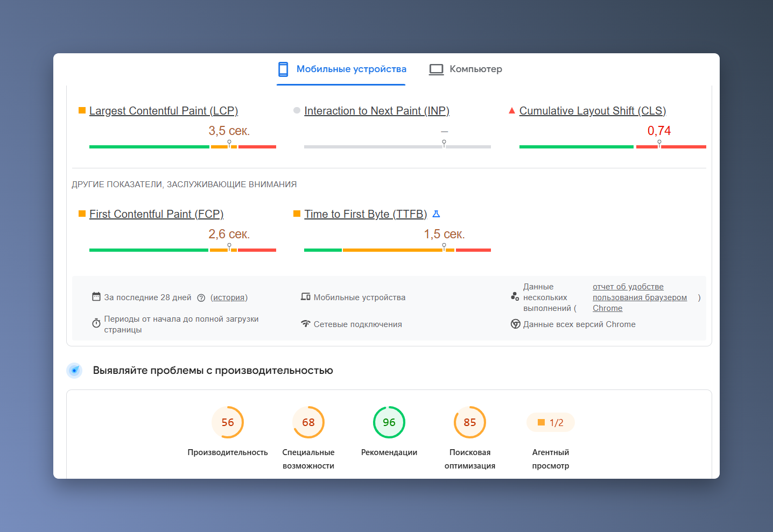Click the За последние 28 дней text
Image resolution: width=773 pixels, height=532 pixels.
pos(147,297)
